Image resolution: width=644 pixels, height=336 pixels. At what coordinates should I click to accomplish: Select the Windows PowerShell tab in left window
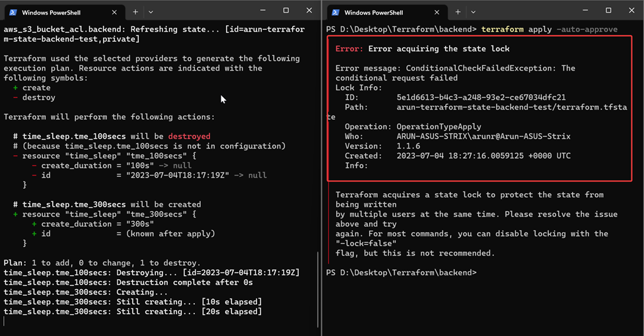pyautogui.click(x=63, y=13)
